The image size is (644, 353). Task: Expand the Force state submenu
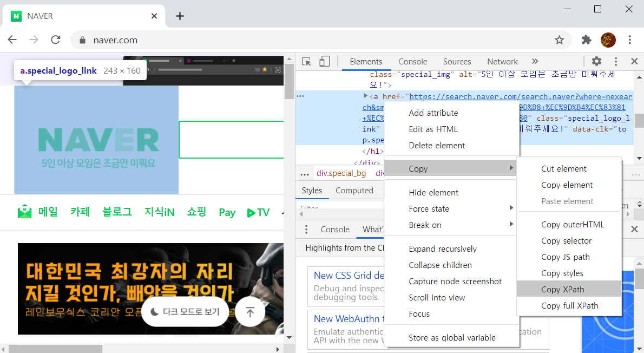point(451,209)
